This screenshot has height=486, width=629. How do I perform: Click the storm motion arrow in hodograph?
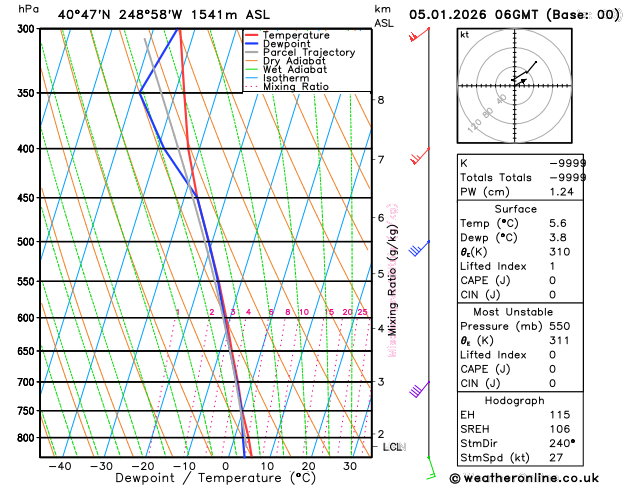coord(521,83)
